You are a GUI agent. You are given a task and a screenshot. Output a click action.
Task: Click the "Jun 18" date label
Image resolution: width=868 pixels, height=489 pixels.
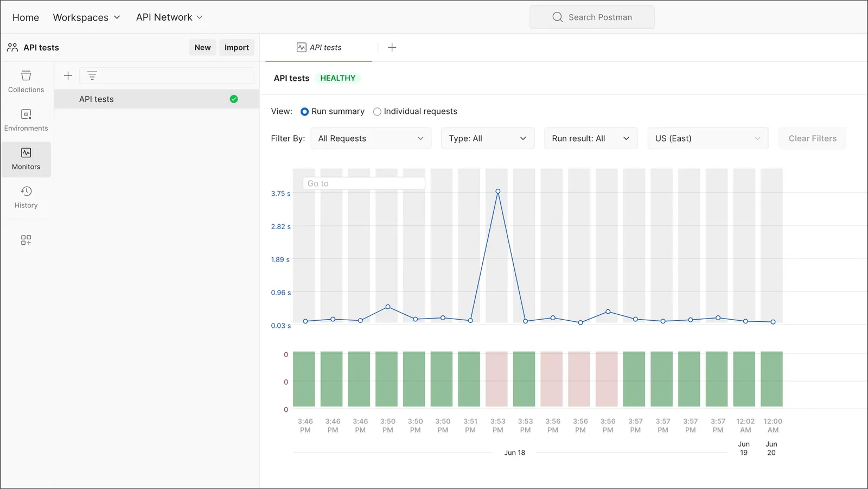[515, 453]
